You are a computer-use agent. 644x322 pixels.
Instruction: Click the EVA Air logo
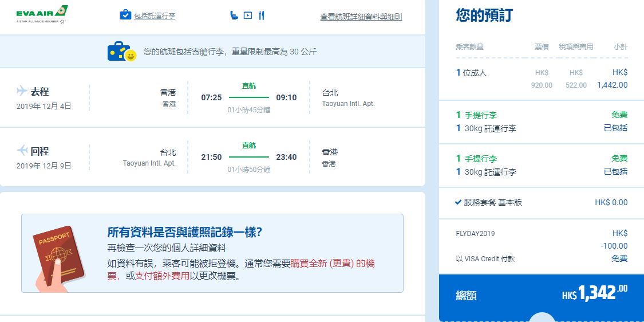pos(42,14)
